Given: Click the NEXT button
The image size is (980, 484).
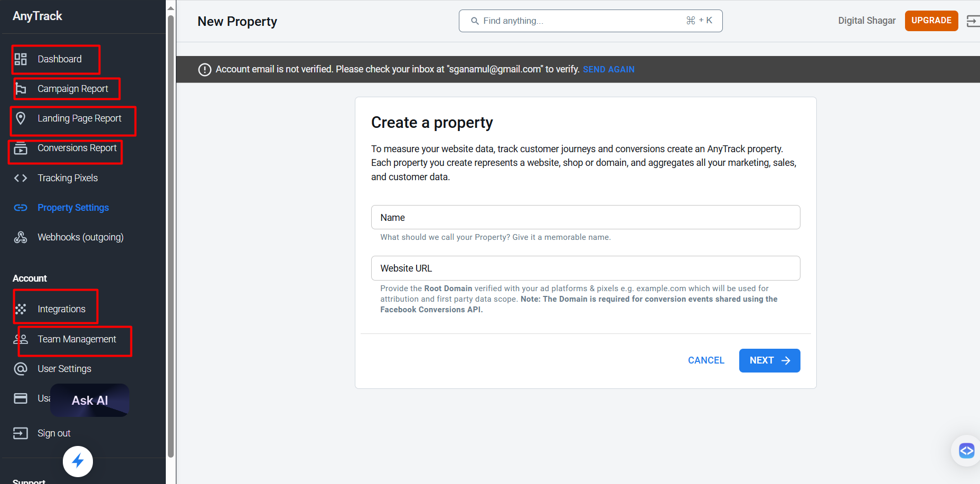Looking at the screenshot, I should [x=769, y=360].
